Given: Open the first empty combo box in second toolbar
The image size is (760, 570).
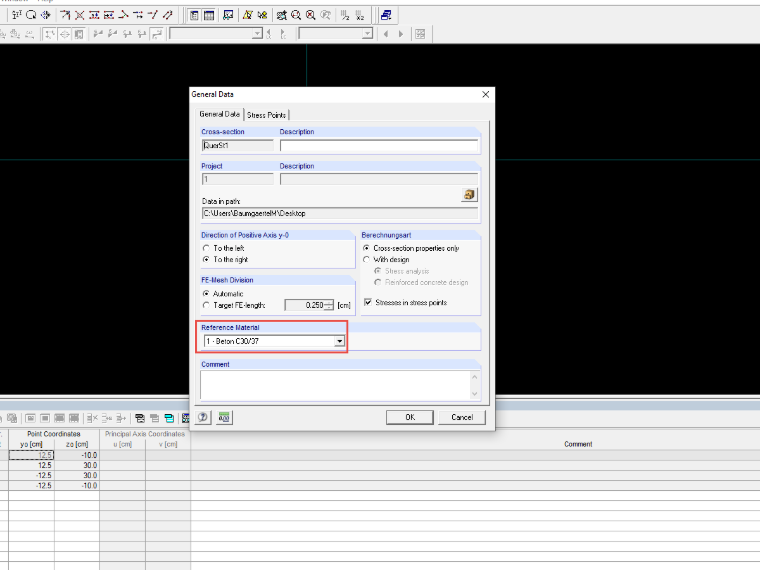Looking at the screenshot, I should pos(216,34).
